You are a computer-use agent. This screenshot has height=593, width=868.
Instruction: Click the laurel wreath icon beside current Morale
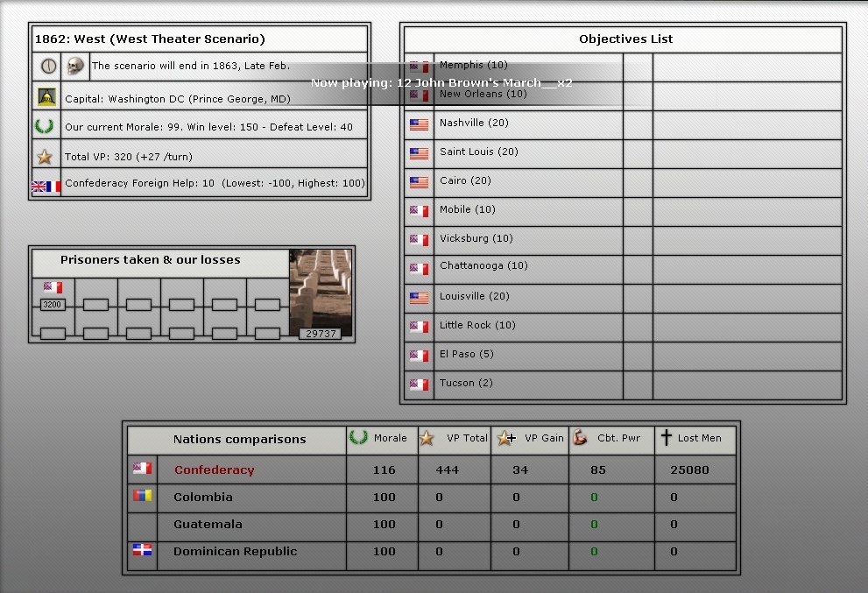coord(46,126)
